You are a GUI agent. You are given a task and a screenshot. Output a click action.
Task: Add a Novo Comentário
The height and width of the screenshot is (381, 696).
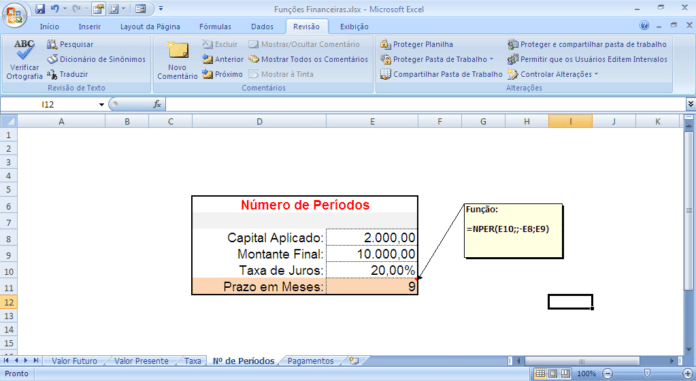(x=177, y=60)
